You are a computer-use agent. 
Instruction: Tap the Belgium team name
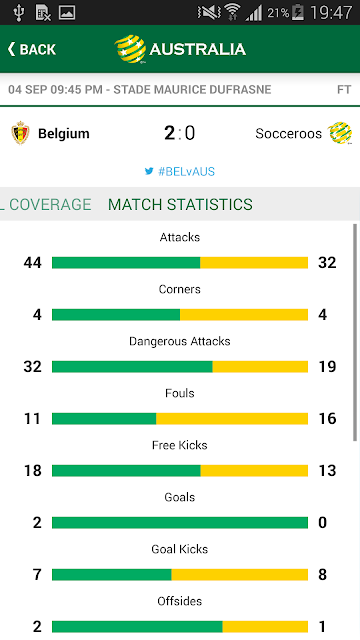tap(64, 133)
